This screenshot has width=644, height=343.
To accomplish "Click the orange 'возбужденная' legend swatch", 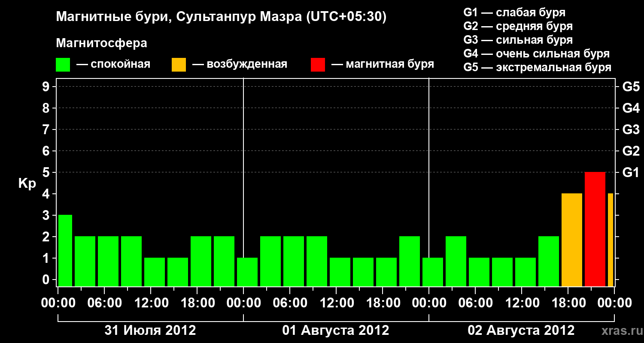I will (x=179, y=65).
